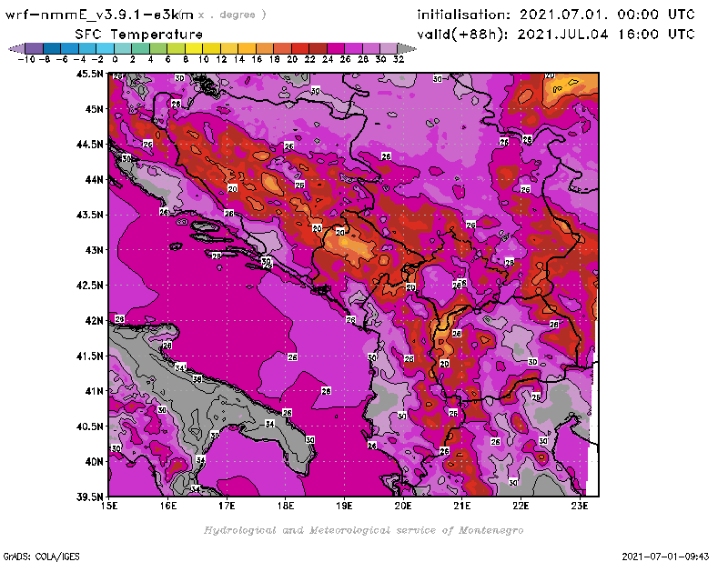Click the 40.5N latitude axis label
The width and height of the screenshot is (728, 562).
(89, 427)
